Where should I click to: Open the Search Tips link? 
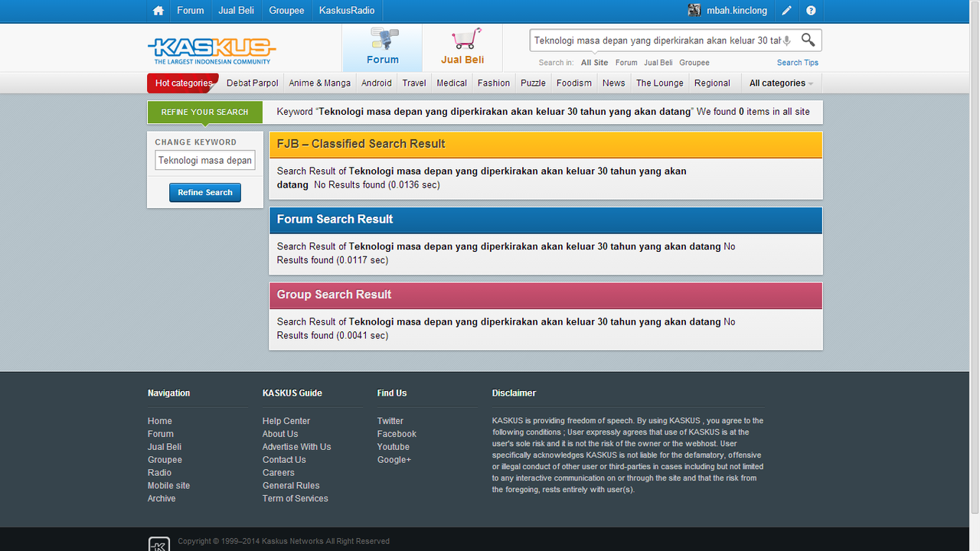798,63
